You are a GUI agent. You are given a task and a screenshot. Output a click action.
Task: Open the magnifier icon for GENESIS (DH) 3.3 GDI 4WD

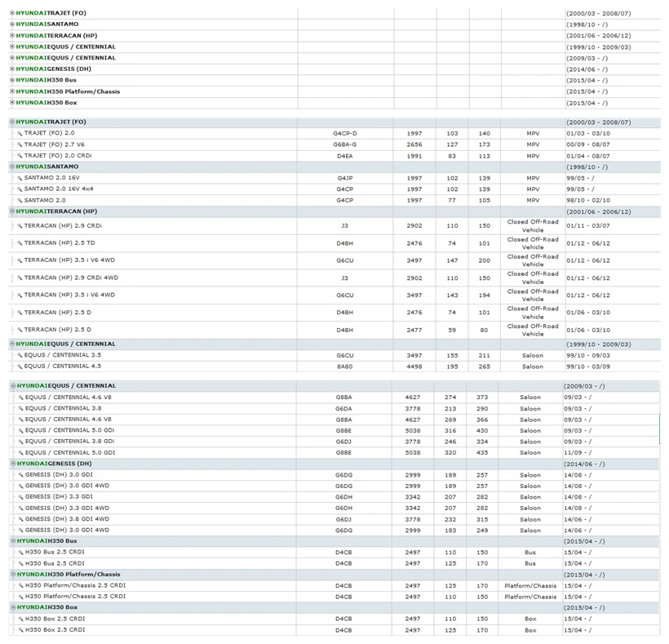click(x=20, y=509)
